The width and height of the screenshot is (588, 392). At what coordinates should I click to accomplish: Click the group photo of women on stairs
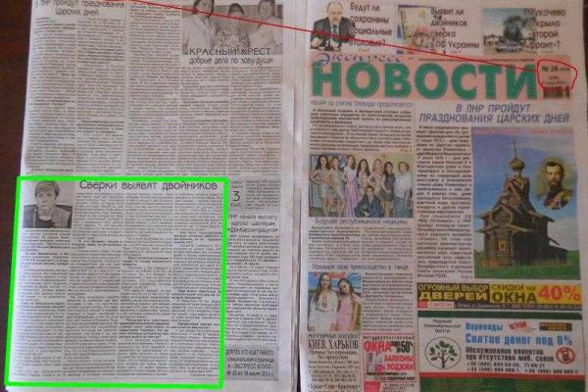pos(361,185)
